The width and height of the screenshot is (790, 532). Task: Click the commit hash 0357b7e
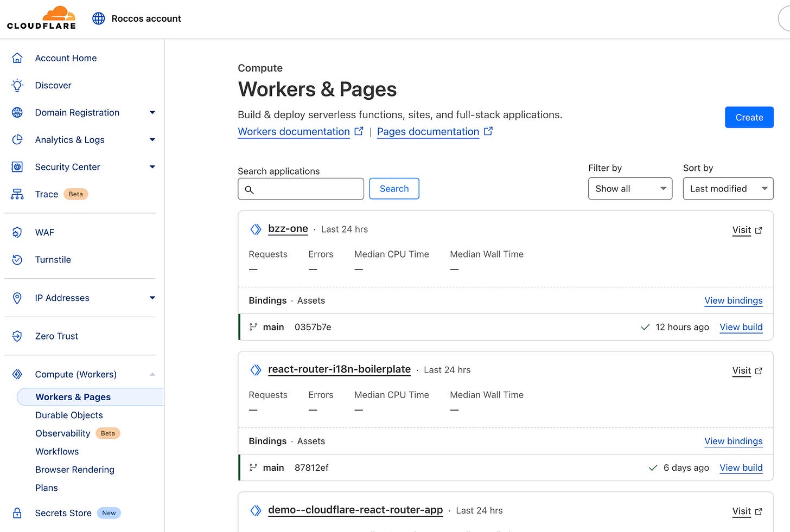313,327
